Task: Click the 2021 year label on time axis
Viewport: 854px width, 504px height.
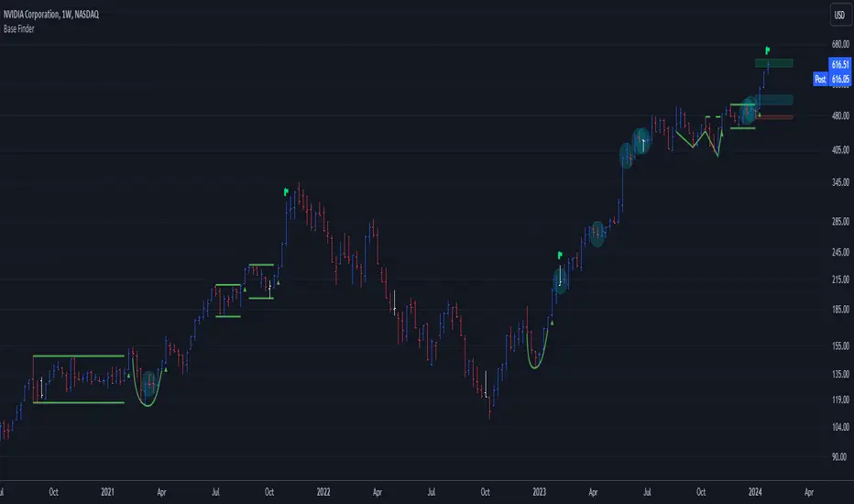Action: click(x=107, y=492)
